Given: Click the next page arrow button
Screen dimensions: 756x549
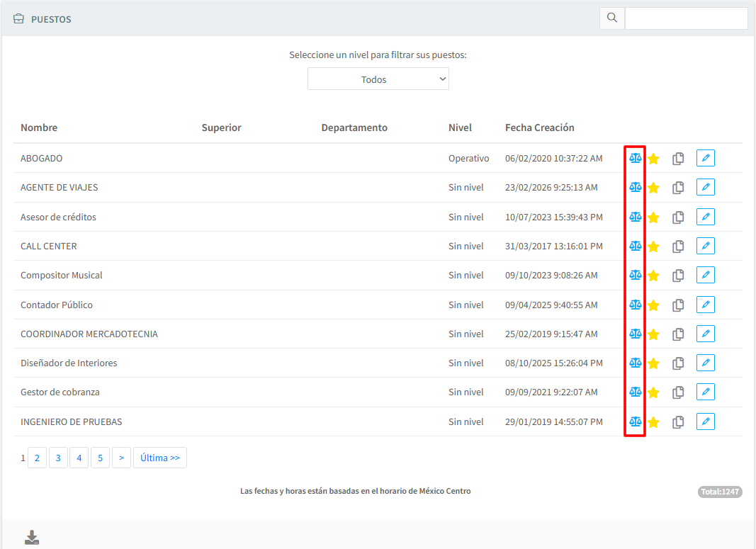Looking at the screenshot, I should (121, 458).
